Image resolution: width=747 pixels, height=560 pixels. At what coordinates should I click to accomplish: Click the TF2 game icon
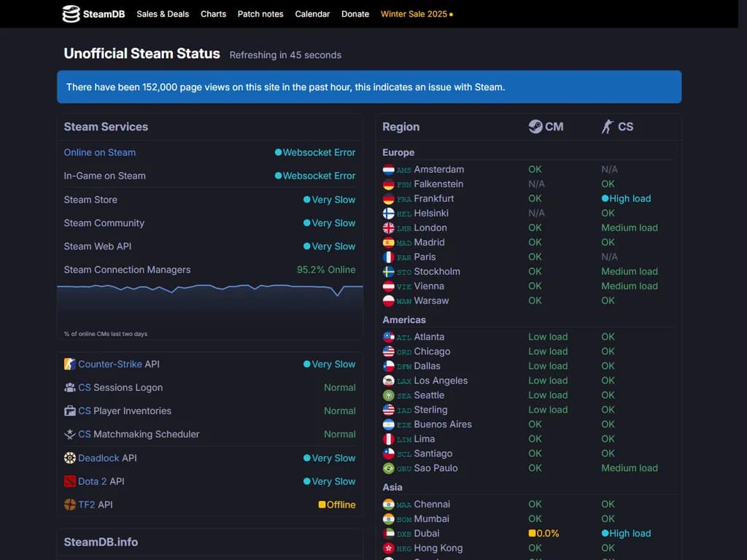[x=70, y=505]
